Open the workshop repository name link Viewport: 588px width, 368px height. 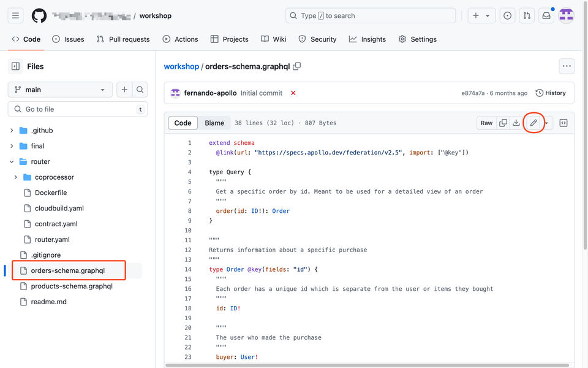tap(155, 16)
